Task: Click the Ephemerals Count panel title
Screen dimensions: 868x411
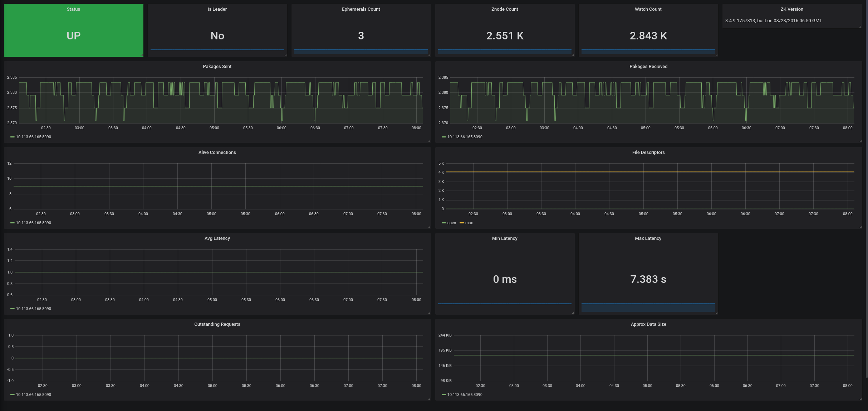Action: click(361, 9)
